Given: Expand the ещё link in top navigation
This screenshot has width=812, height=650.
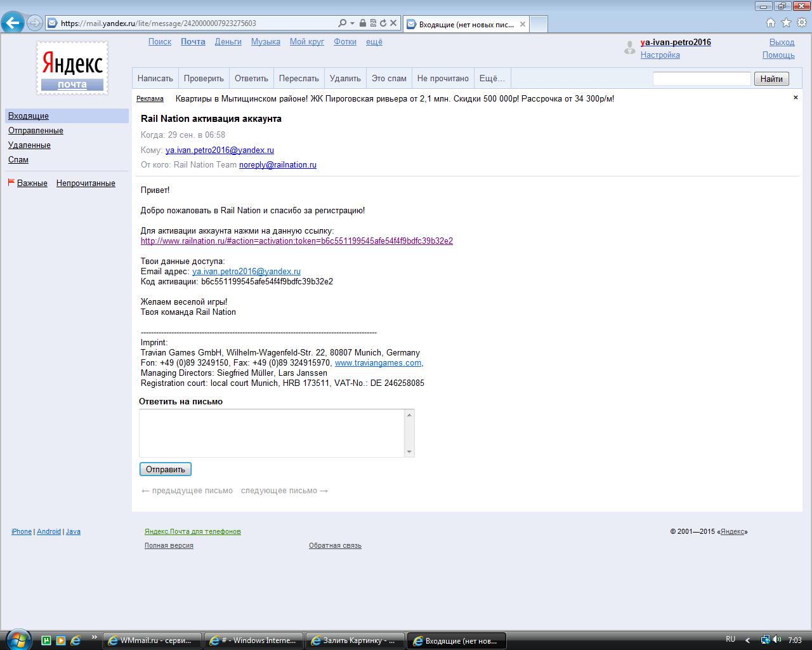Looking at the screenshot, I should point(374,42).
